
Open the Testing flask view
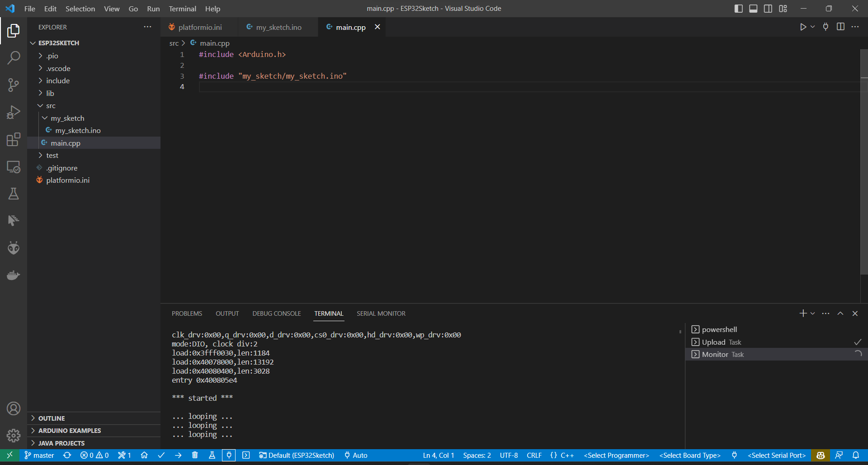pos(14,194)
